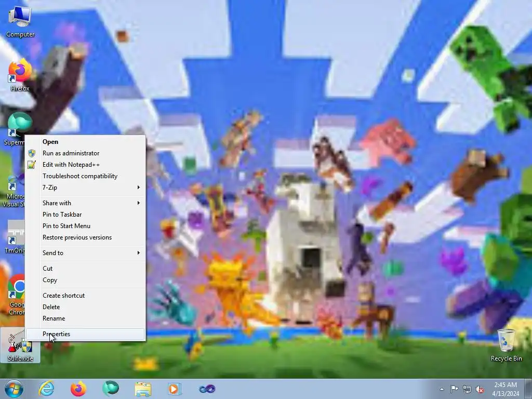Choose Pin to Start Menu
The height and width of the screenshot is (399, 532).
click(x=86, y=226)
